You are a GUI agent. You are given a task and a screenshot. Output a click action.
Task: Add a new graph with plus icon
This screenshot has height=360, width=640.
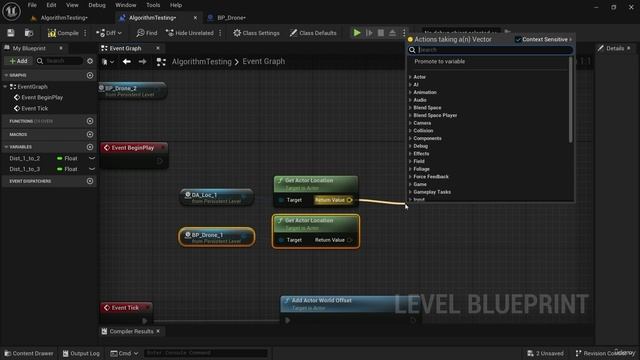pos(90,75)
